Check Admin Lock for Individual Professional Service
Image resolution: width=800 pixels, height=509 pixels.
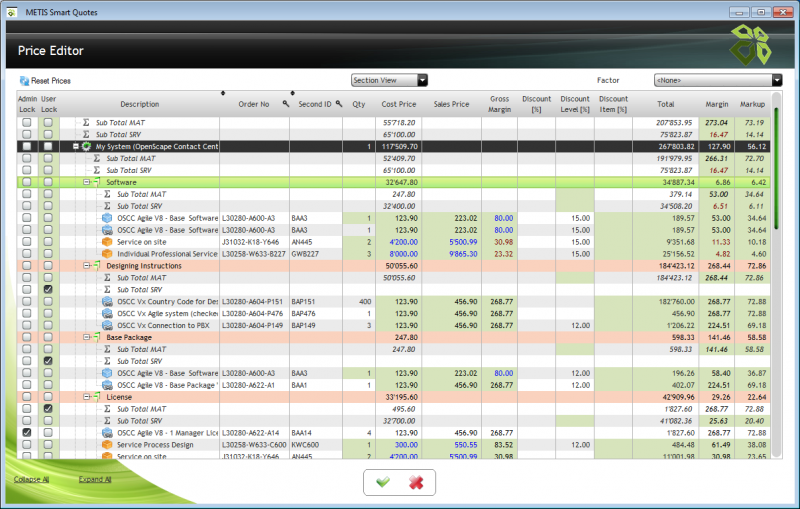point(27,253)
